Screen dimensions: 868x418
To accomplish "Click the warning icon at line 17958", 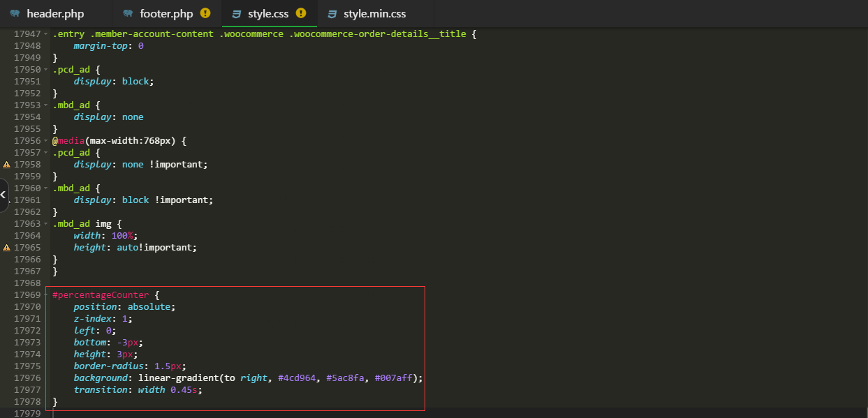I will tap(6, 165).
